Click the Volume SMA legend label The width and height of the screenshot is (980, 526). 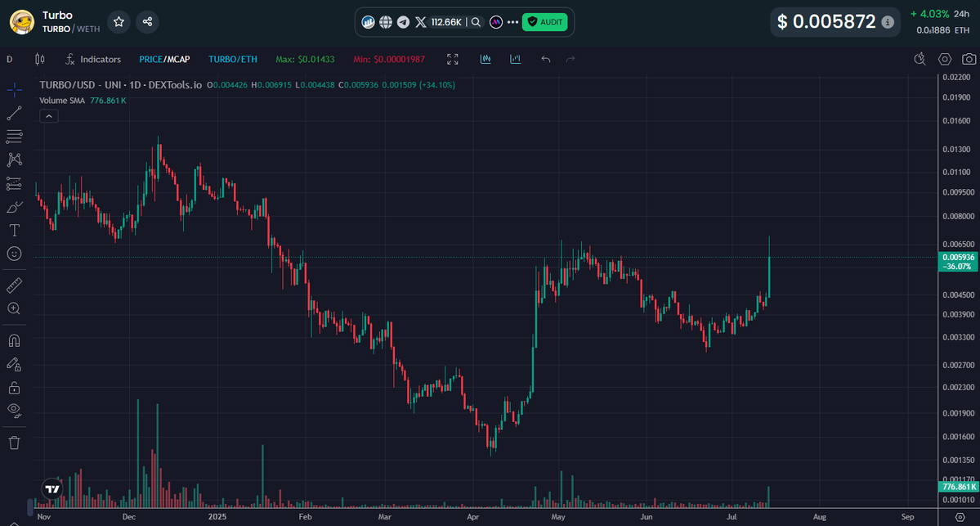tap(62, 101)
